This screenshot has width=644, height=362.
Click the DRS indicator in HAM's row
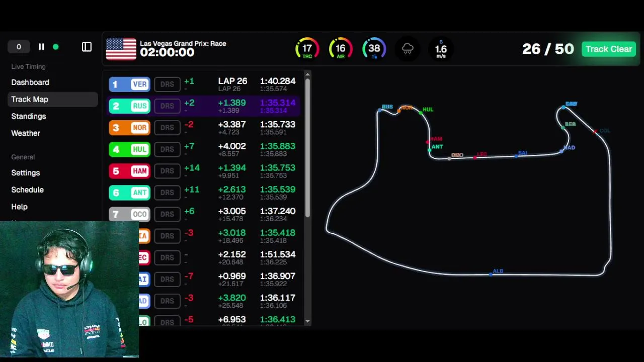click(167, 171)
